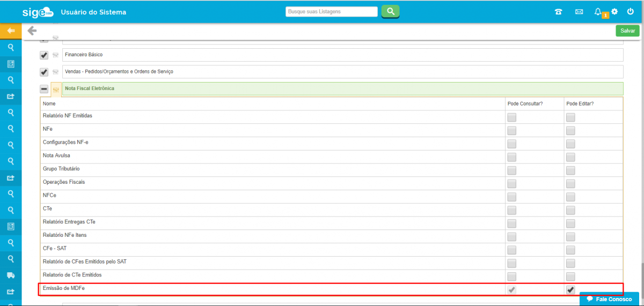
Task: Uncheck the Financeiro Básico module checkbox
Action: point(44,55)
